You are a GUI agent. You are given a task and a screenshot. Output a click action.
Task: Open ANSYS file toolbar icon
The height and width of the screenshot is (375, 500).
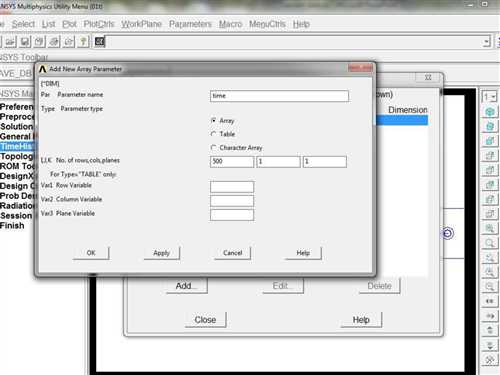(10, 42)
